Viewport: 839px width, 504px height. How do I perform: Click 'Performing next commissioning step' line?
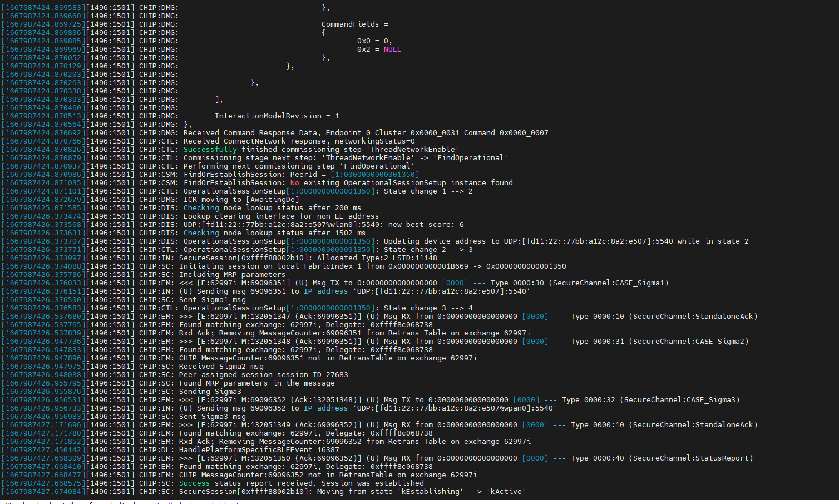click(x=299, y=166)
